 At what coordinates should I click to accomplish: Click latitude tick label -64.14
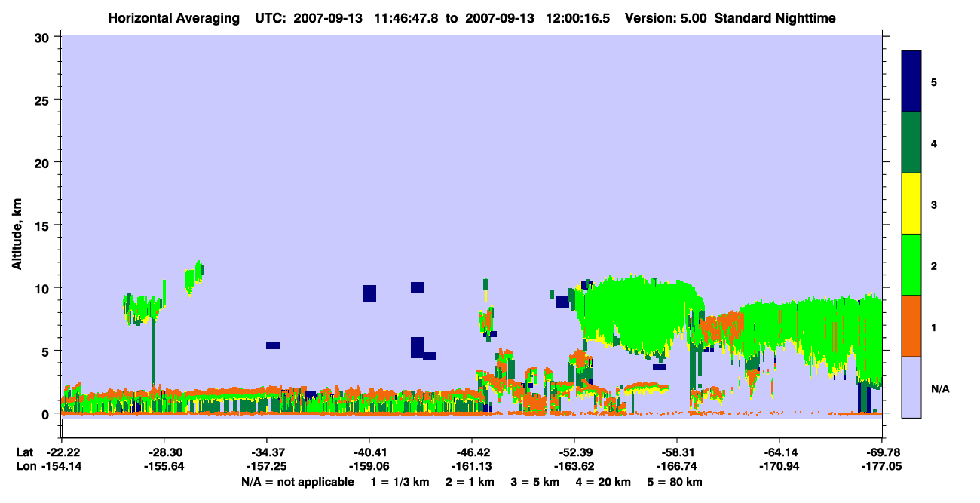(x=779, y=452)
